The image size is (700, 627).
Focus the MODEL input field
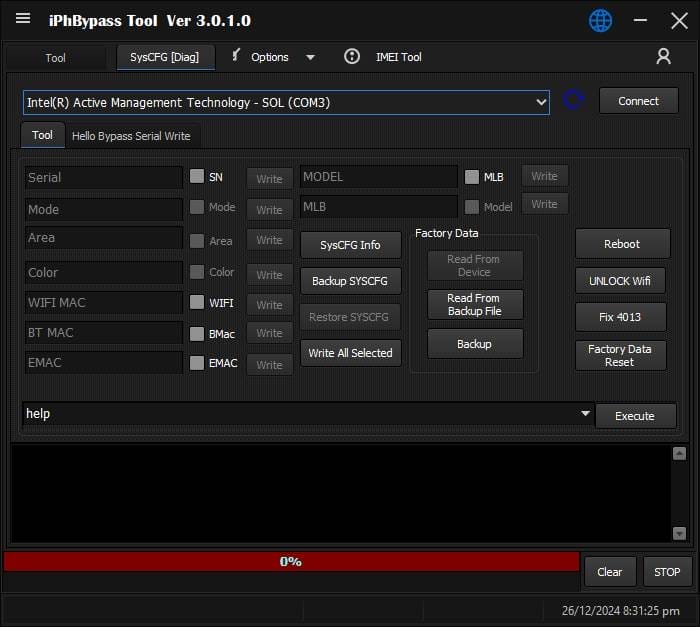pos(379,177)
